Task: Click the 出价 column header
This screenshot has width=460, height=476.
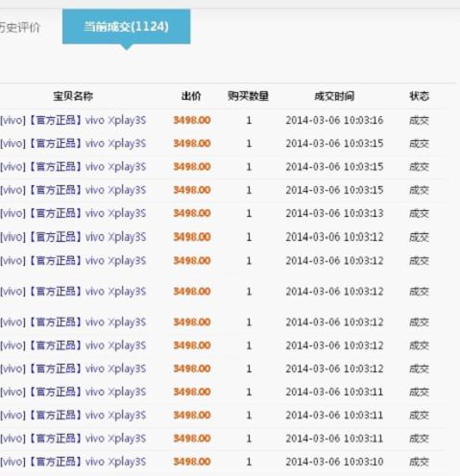Action: [191, 96]
